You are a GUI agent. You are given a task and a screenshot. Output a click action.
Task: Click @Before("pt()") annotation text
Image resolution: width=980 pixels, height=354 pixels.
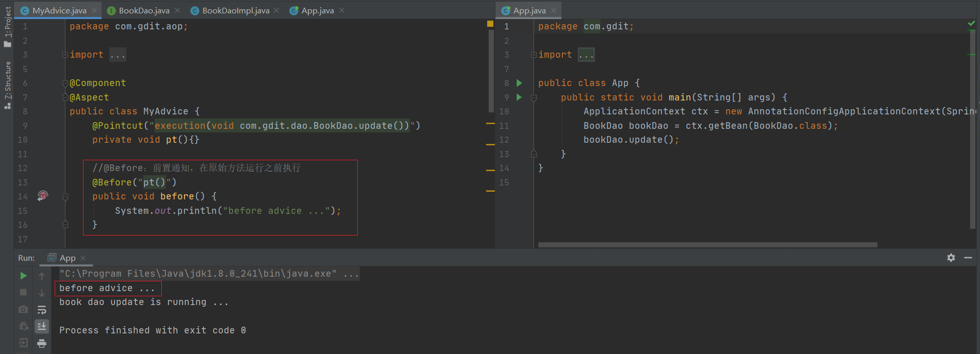(x=135, y=182)
